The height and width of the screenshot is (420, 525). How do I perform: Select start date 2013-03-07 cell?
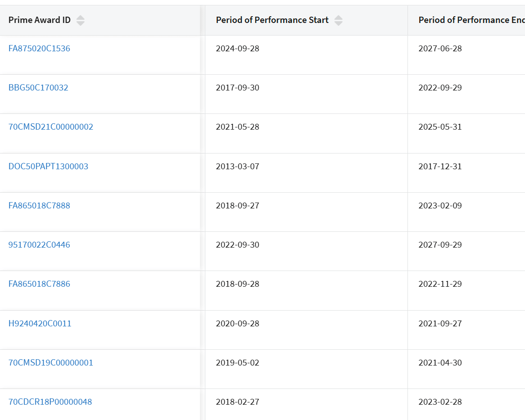237,167
